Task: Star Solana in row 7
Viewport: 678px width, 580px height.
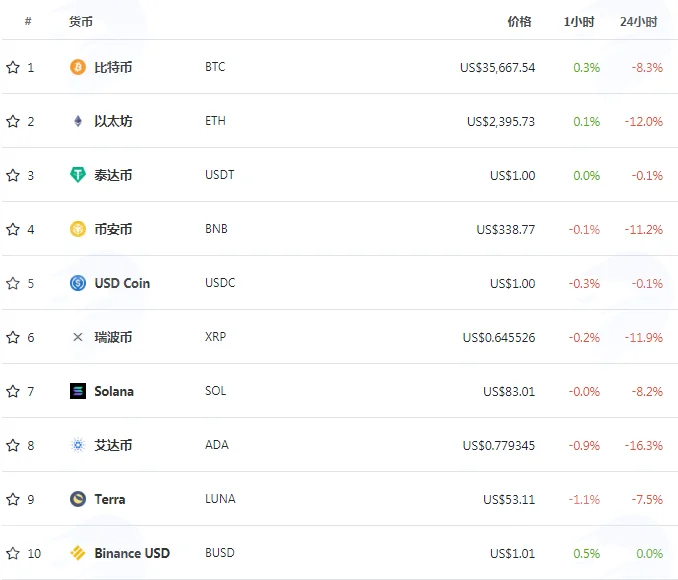Action: pos(13,391)
